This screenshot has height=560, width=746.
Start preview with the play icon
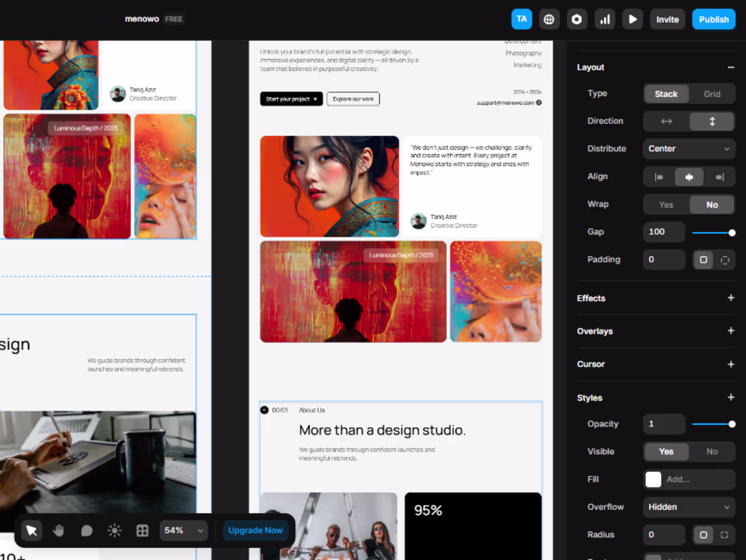632,19
